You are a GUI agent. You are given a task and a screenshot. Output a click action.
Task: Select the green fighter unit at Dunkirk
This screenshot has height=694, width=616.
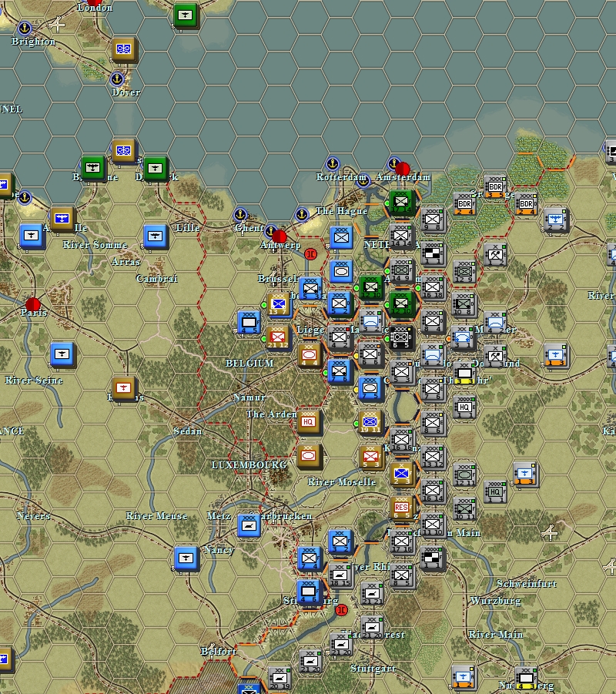pos(155,168)
